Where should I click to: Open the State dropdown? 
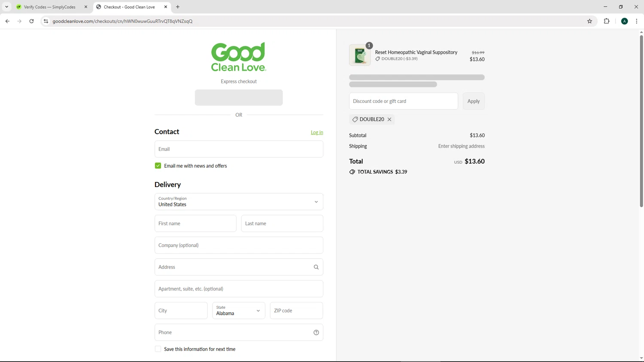tap(239, 311)
